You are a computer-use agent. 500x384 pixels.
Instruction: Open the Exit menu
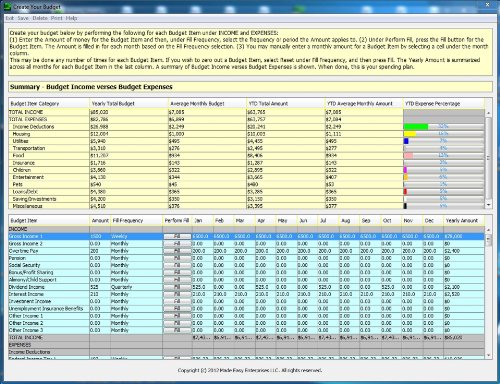click(10, 18)
